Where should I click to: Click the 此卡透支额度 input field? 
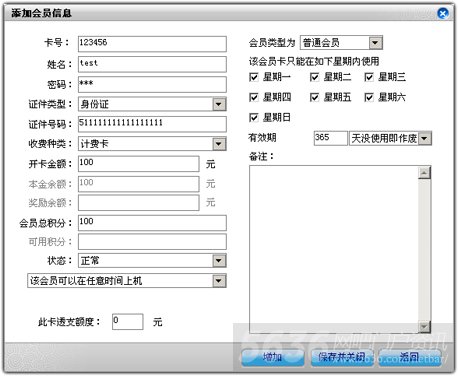point(128,322)
